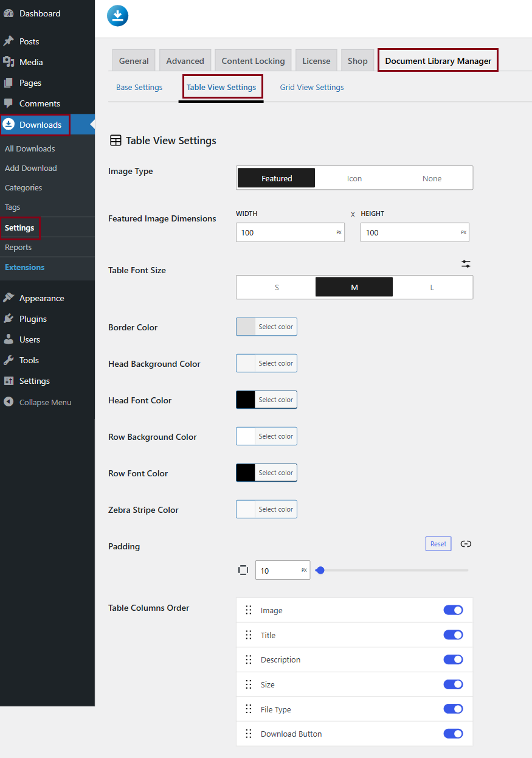This screenshot has width=532, height=758.
Task: Click the drag handle for File Type column
Action: pos(248,709)
